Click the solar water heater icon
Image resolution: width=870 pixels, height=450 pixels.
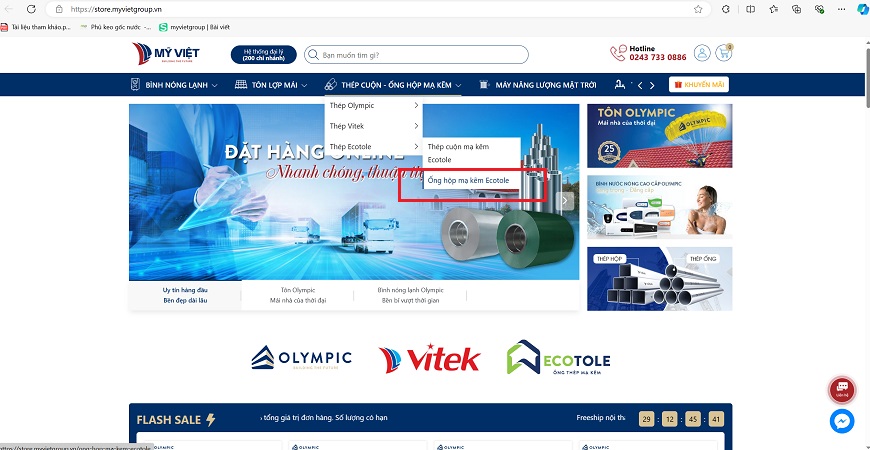tap(483, 84)
